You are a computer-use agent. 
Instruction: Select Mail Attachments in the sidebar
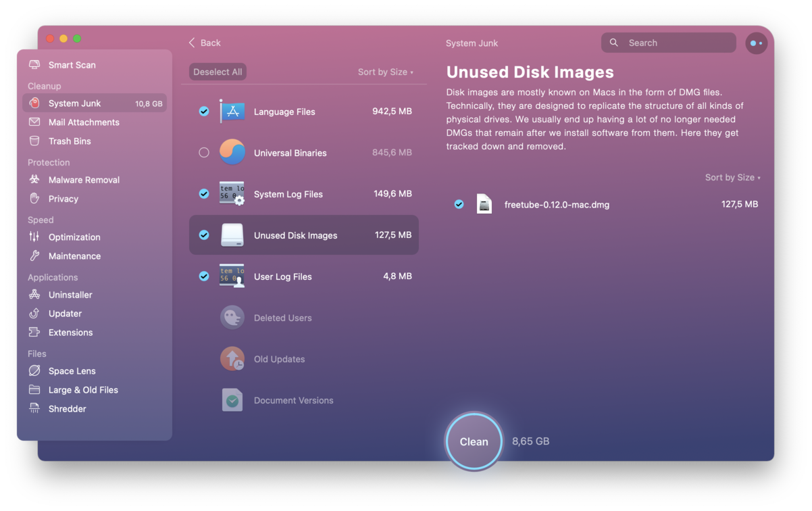click(95, 122)
